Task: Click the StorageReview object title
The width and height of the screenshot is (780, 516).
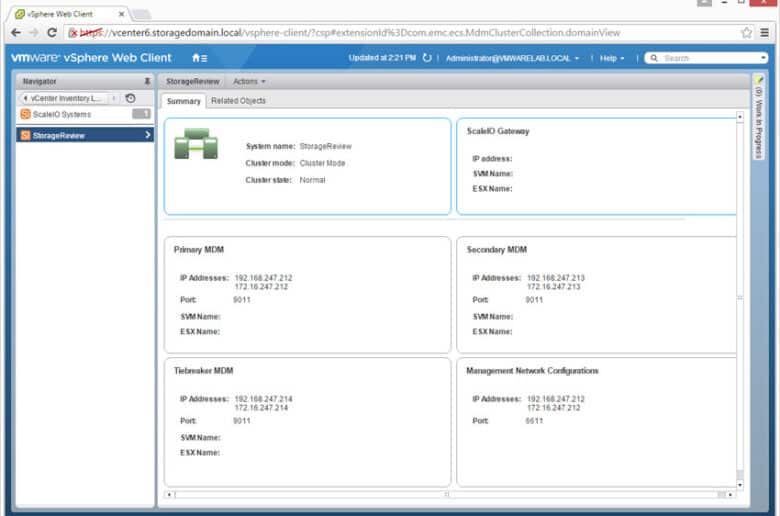Action: click(193, 81)
